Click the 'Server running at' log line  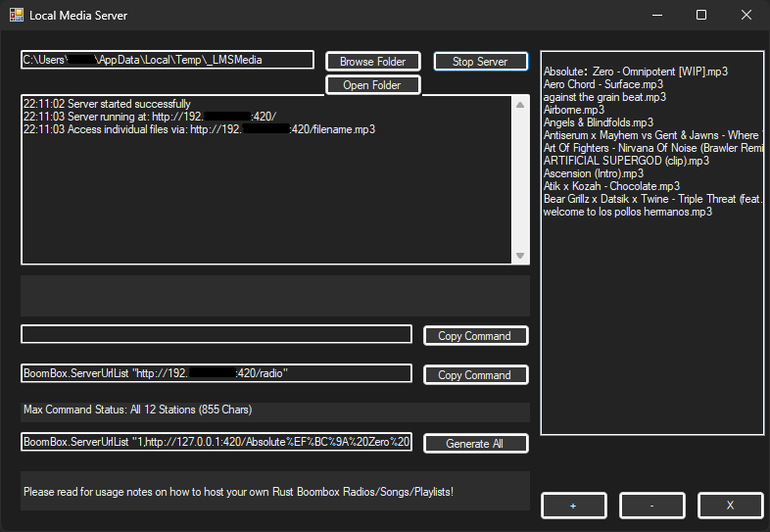[x=150, y=117]
